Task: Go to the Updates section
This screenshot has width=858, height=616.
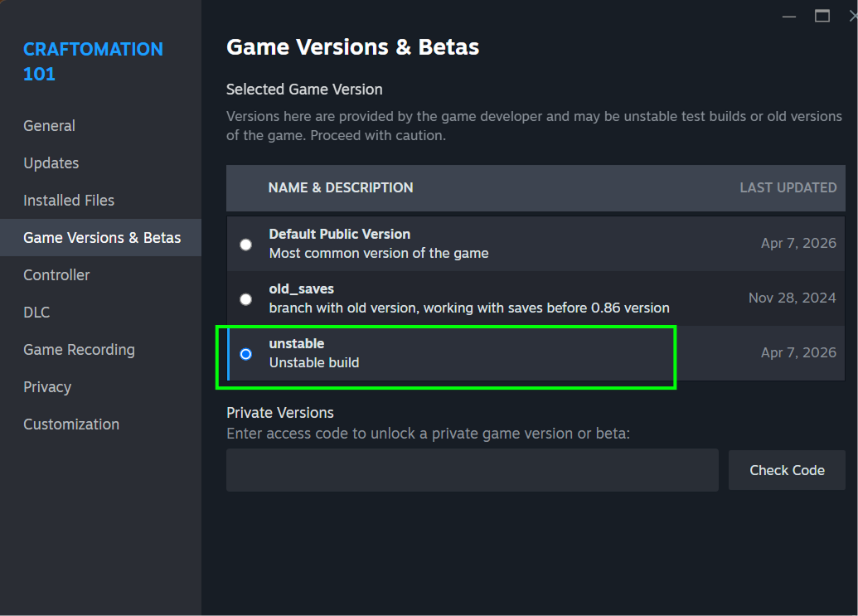Action: [51, 163]
